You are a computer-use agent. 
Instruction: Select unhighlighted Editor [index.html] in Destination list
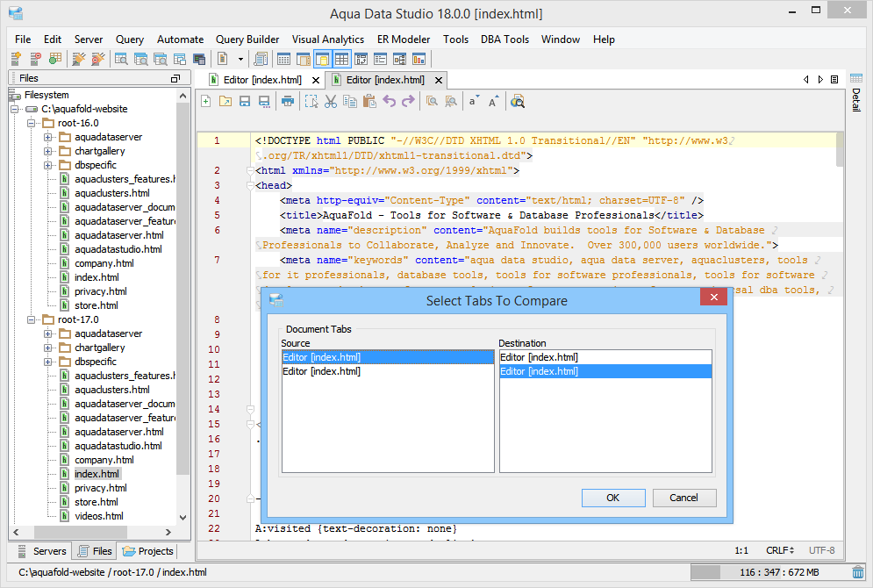[x=605, y=357]
